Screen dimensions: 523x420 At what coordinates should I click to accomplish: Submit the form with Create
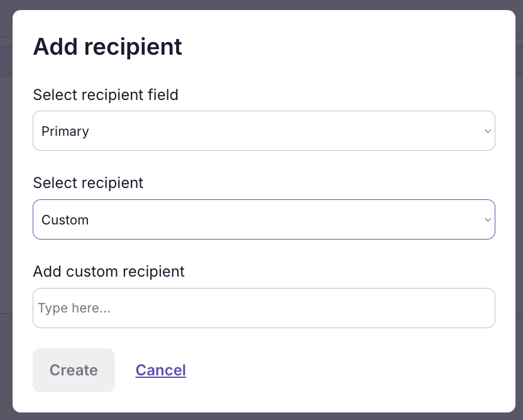(74, 370)
